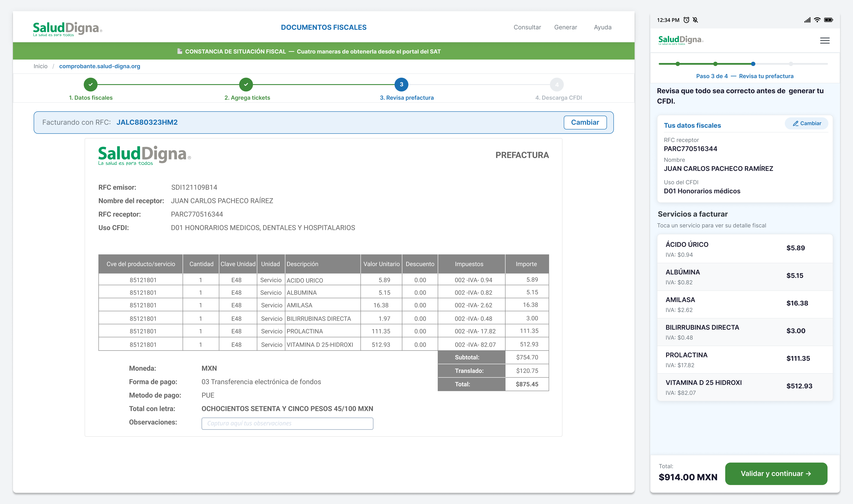853x504 pixels.
Task: Tap the mobile step progress bar active dot
Action: (x=753, y=64)
